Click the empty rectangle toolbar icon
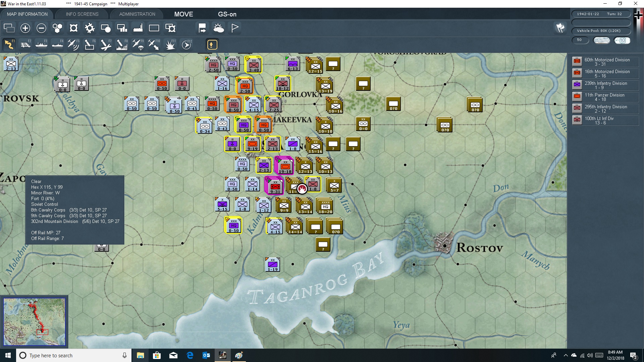644x362 pixels. coord(154,28)
